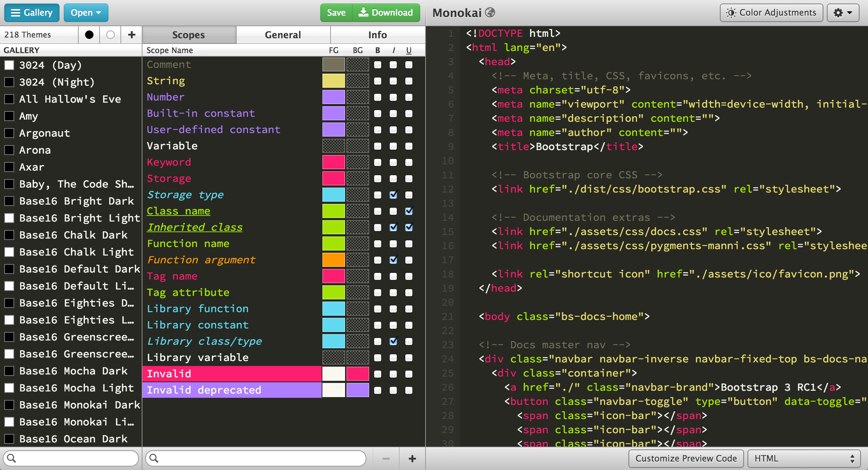The height and width of the screenshot is (470, 868).
Task: Click the light mode toggle circle
Action: pyautogui.click(x=110, y=35)
